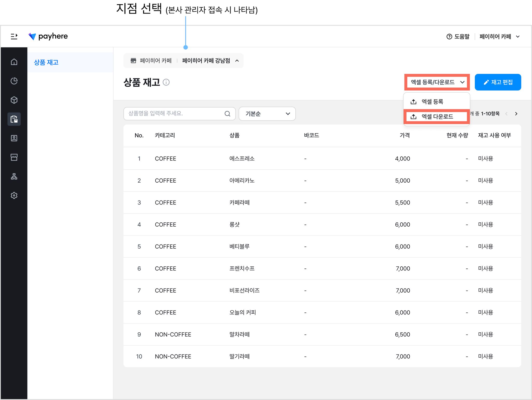Click the 5,500 price cell
Viewport: 532px width, 400px height.
[402, 203]
